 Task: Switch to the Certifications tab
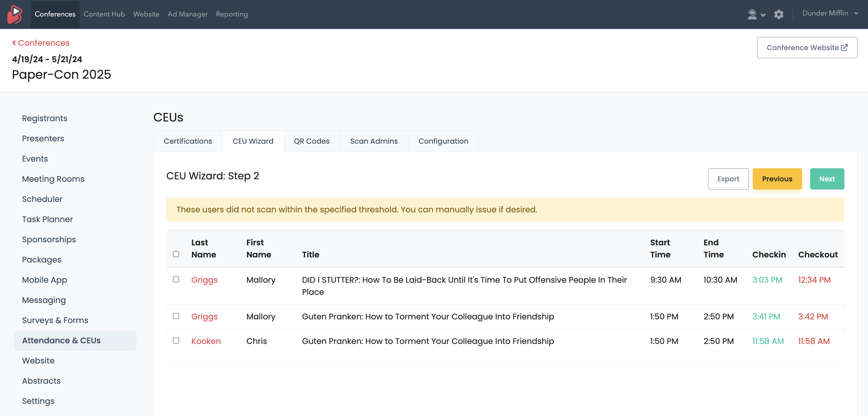[188, 141]
